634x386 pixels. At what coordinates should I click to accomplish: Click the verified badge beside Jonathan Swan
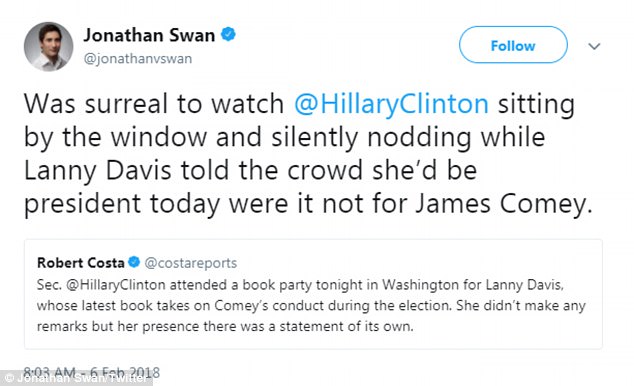click(228, 34)
